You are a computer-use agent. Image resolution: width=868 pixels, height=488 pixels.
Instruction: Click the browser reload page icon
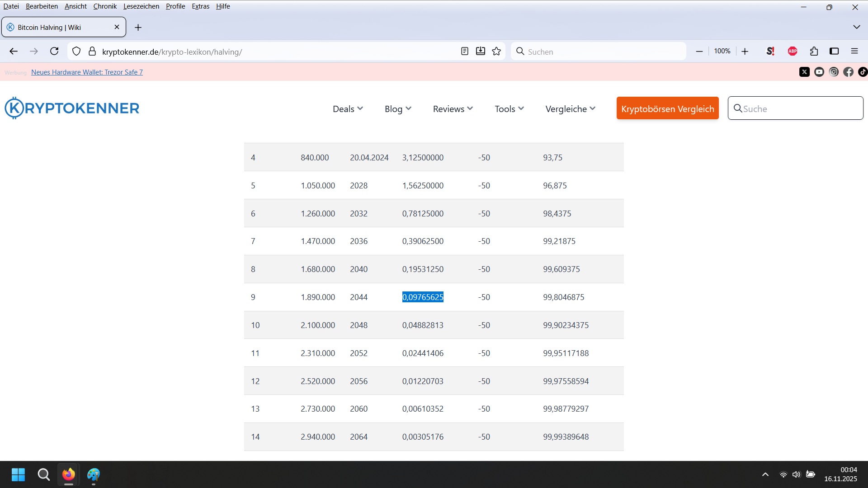click(54, 52)
